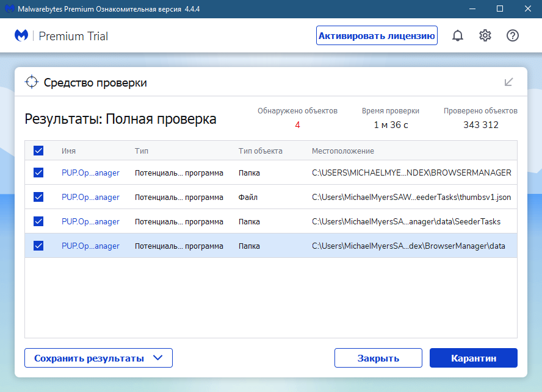Click the Сохранить результаты button label
The height and width of the screenshot is (392, 542).
point(89,358)
